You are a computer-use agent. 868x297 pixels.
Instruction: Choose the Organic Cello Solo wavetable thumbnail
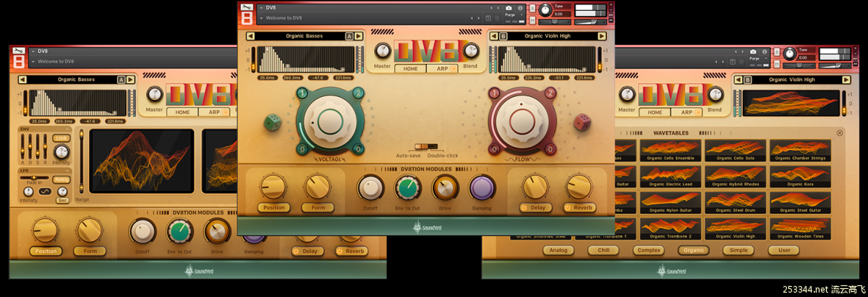736,151
